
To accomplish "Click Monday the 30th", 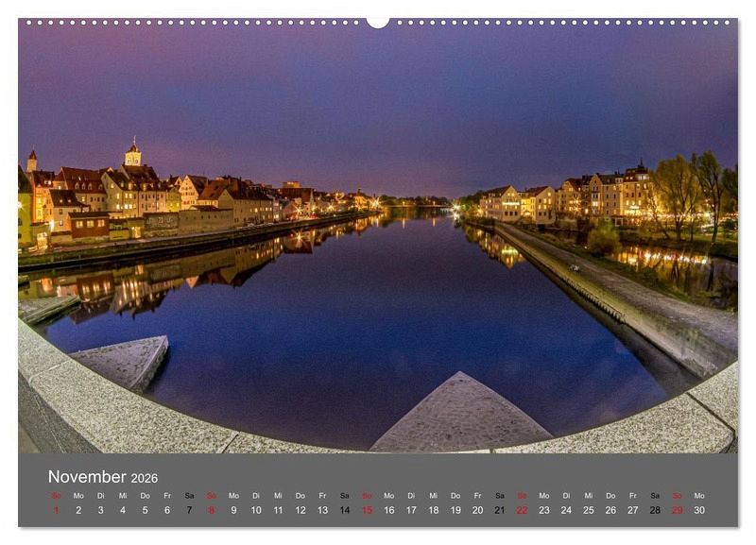I will [x=699, y=510].
